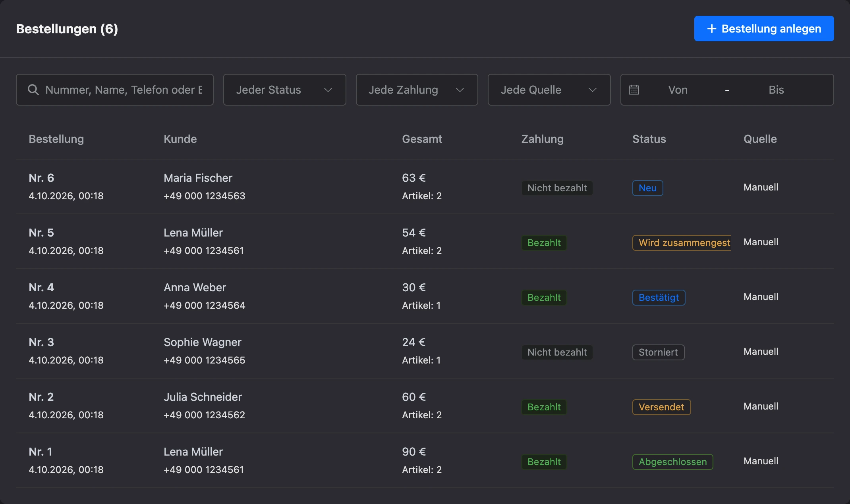Open the Jede Quelle dropdown
This screenshot has width=850, height=504.
(549, 90)
